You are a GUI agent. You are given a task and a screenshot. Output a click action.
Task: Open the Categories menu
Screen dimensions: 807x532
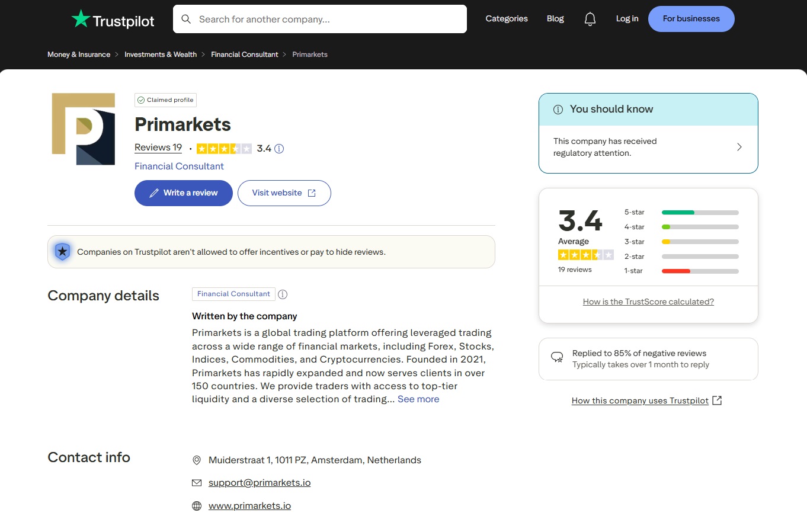tap(506, 18)
